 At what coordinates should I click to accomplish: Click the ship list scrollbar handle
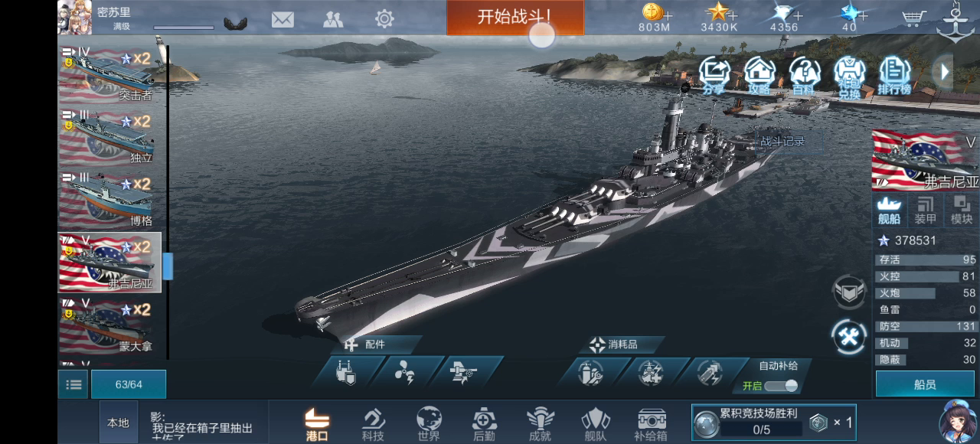coord(168,266)
